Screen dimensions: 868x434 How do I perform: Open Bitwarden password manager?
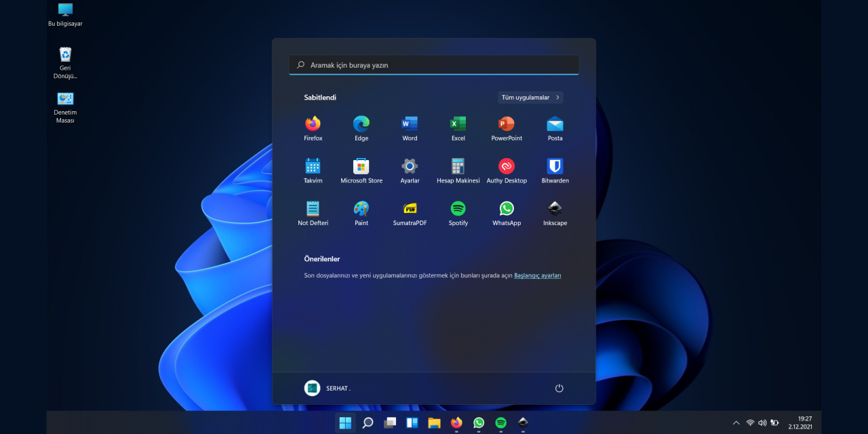[x=555, y=171]
